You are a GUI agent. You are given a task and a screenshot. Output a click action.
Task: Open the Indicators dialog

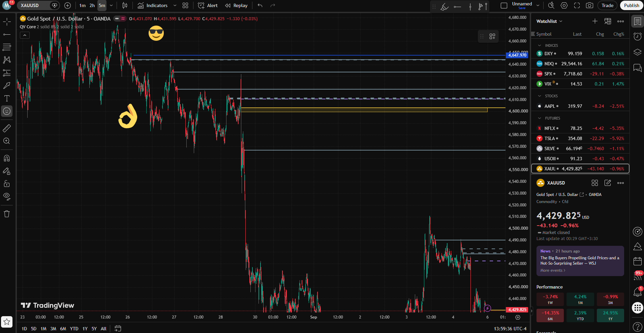[153, 5]
